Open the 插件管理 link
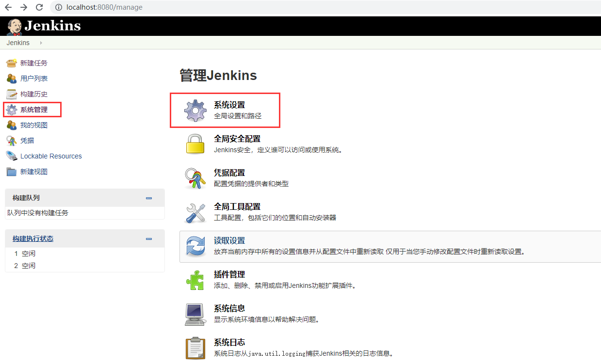Screen dimensions: 601x364 tap(229, 275)
